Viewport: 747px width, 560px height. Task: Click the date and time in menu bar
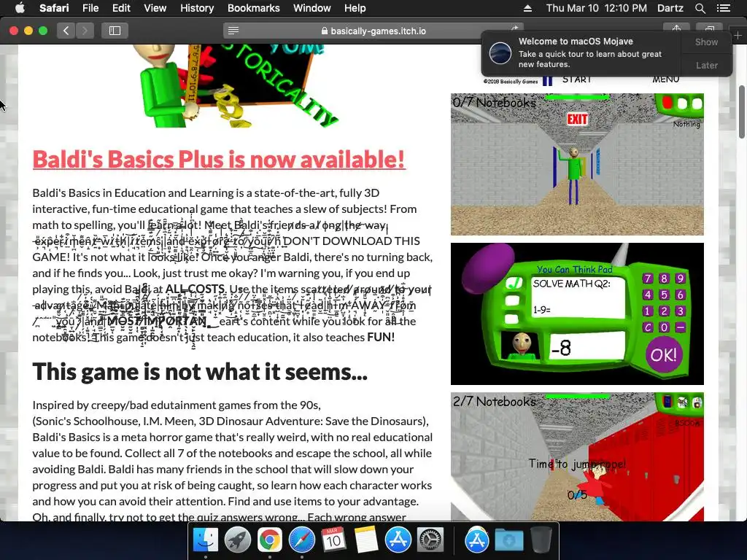[597, 8]
